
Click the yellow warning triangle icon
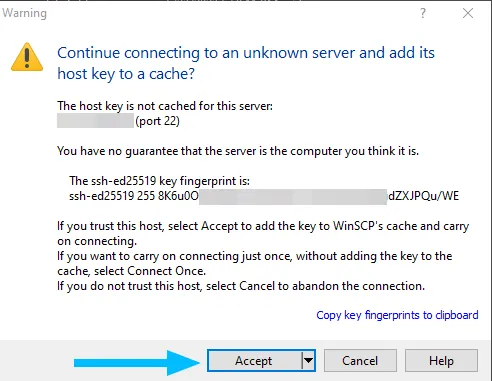(x=27, y=57)
